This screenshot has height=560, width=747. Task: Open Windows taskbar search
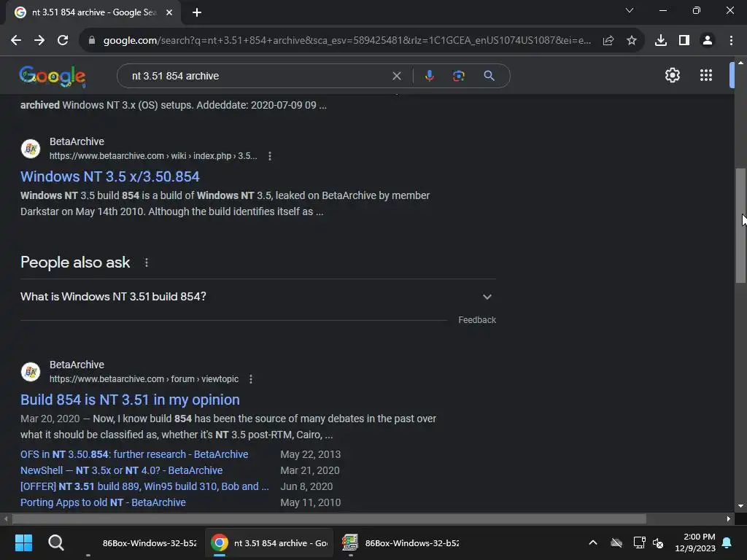(55, 542)
